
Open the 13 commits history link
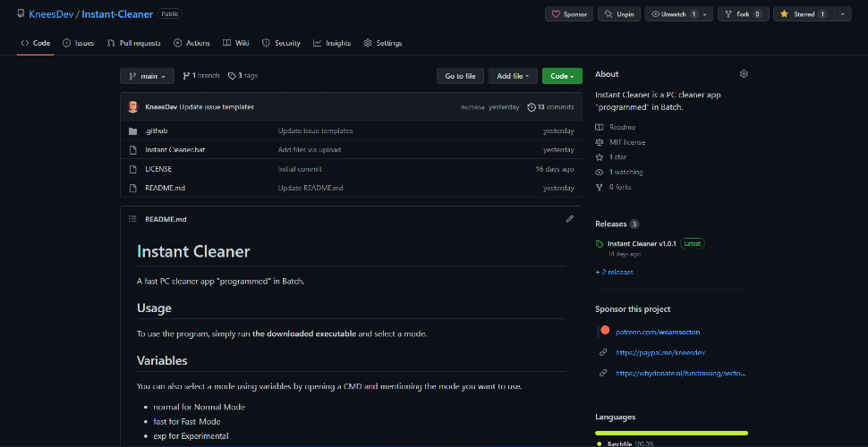tap(550, 106)
